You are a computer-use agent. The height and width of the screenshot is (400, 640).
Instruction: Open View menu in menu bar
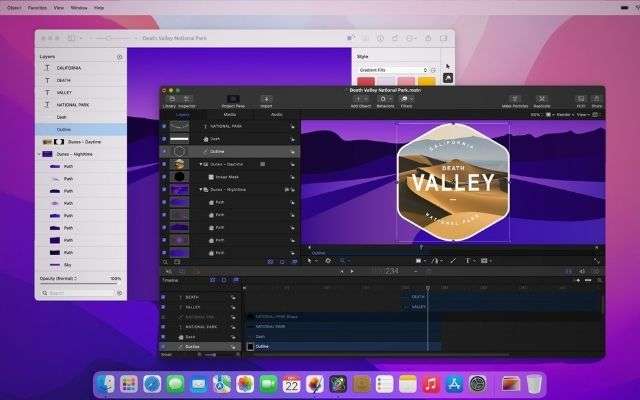tap(59, 8)
